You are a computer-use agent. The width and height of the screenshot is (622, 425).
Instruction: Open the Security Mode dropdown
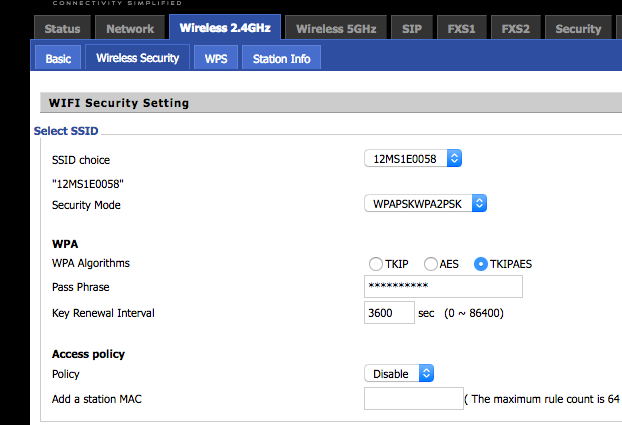(x=425, y=203)
